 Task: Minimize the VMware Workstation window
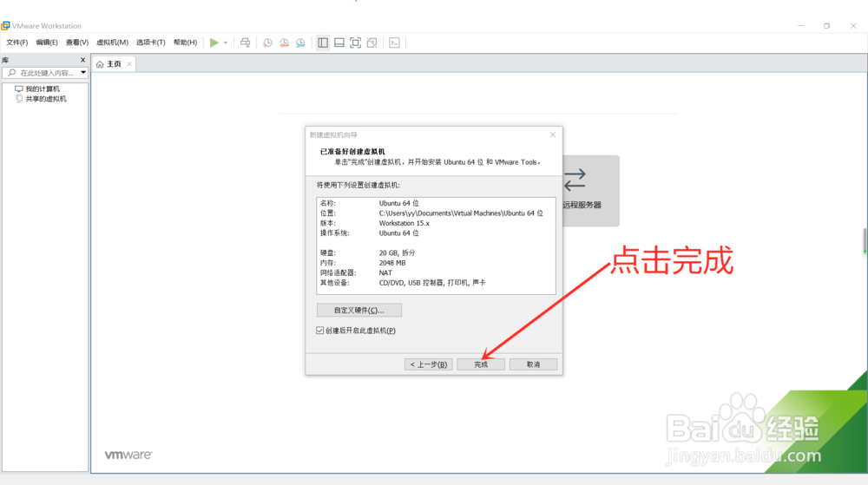tap(800, 26)
